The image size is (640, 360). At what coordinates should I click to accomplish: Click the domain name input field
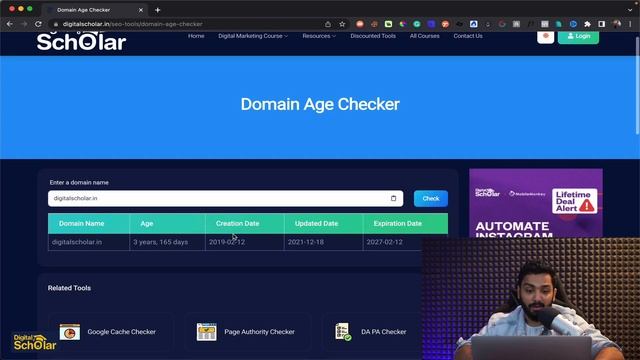[x=225, y=198]
